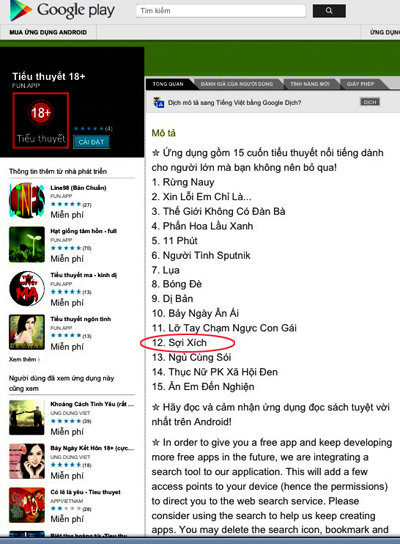Expand the Xem thêm developer apps link
Image resolution: width=400 pixels, height=544 pixels.
(x=24, y=359)
